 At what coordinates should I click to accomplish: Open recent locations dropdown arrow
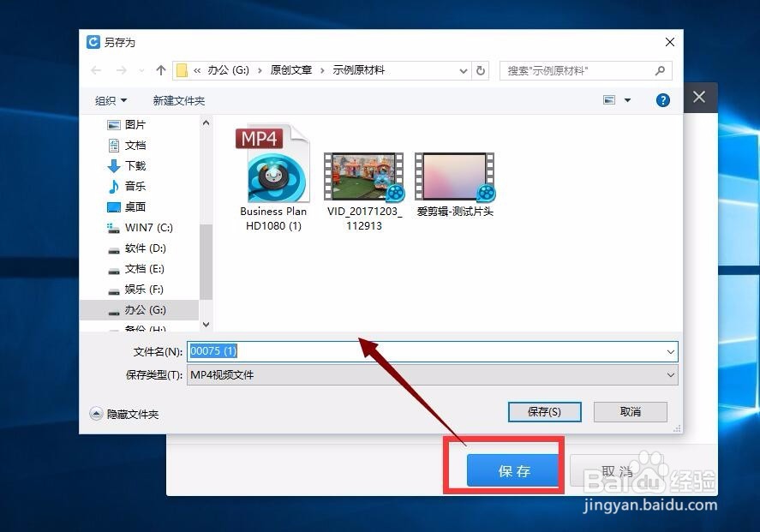click(x=141, y=71)
